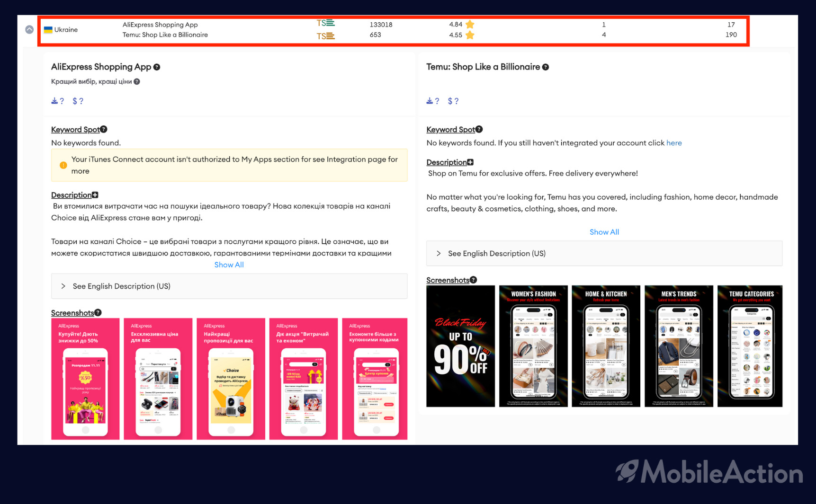Click Temu: Shop Like a Billionaire panel title
This screenshot has height=504, width=816.
pyautogui.click(x=483, y=67)
